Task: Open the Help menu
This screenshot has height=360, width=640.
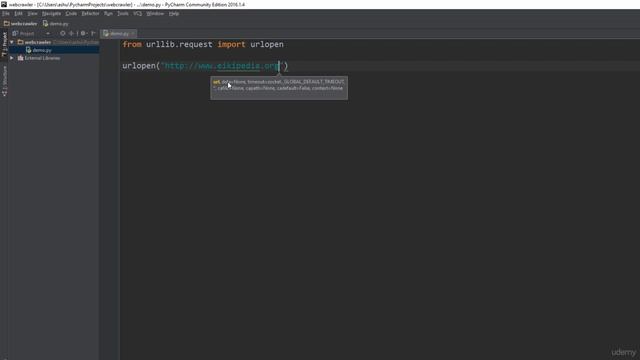Action: [x=174, y=13]
